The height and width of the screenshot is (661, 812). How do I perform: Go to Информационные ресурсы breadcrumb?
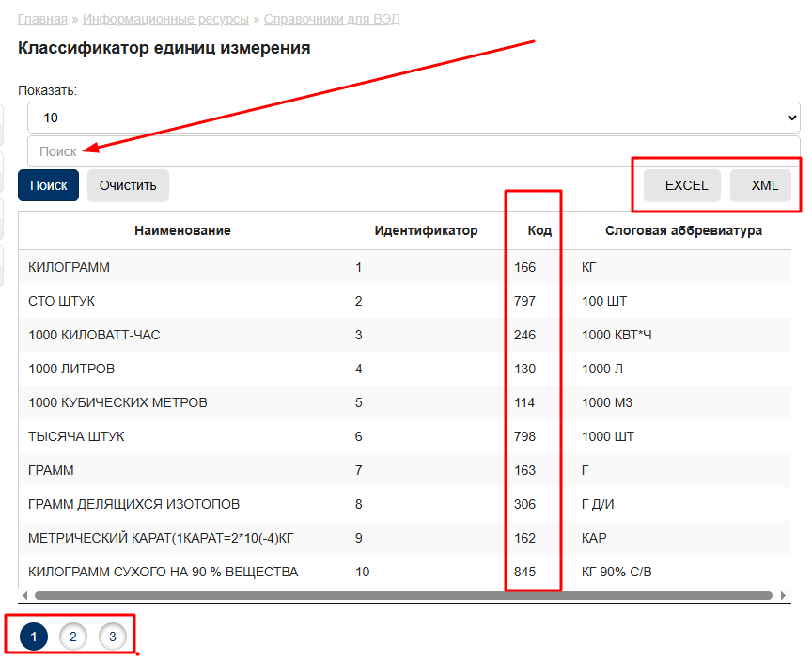coord(165,19)
